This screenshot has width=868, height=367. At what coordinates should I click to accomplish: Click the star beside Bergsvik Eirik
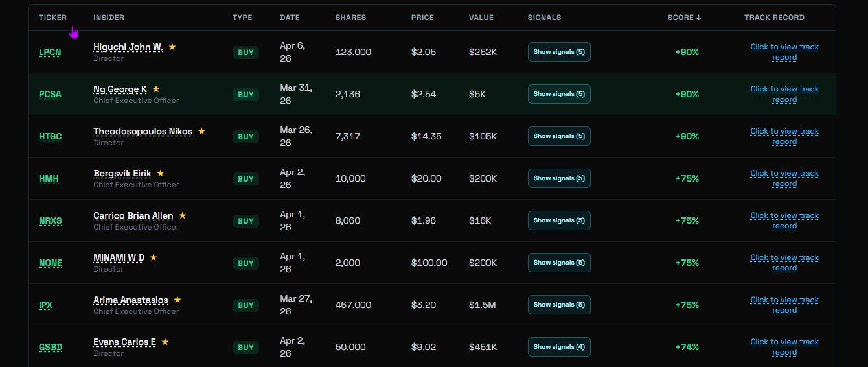click(161, 173)
